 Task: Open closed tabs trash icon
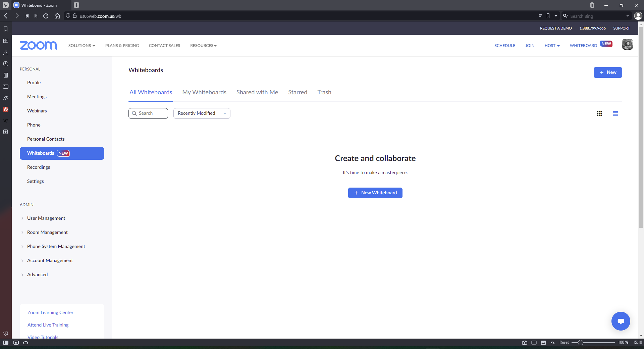coord(592,5)
